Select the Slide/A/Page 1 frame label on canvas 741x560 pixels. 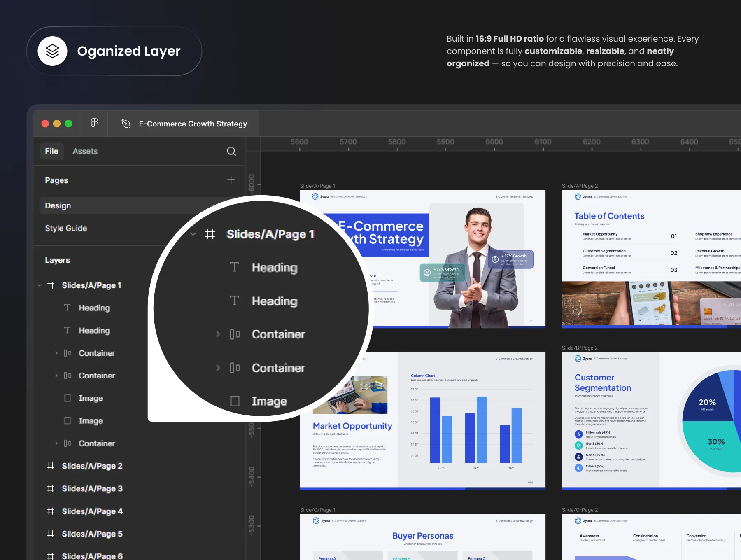click(x=318, y=186)
